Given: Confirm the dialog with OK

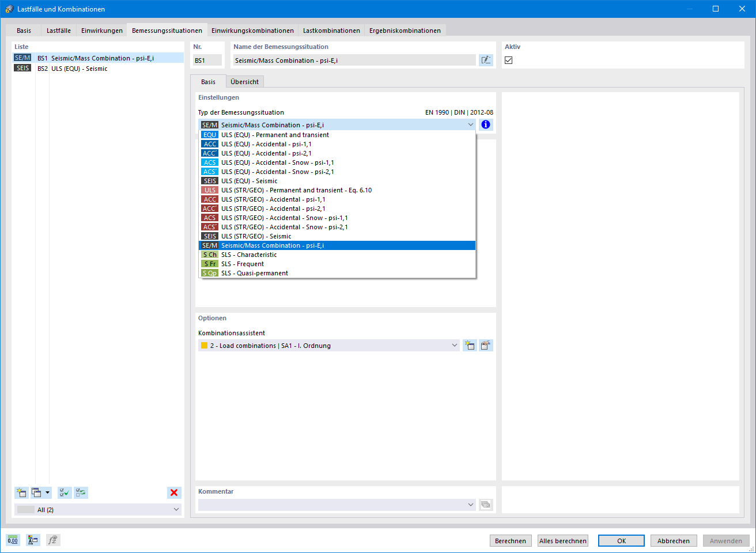Looking at the screenshot, I should [621, 540].
